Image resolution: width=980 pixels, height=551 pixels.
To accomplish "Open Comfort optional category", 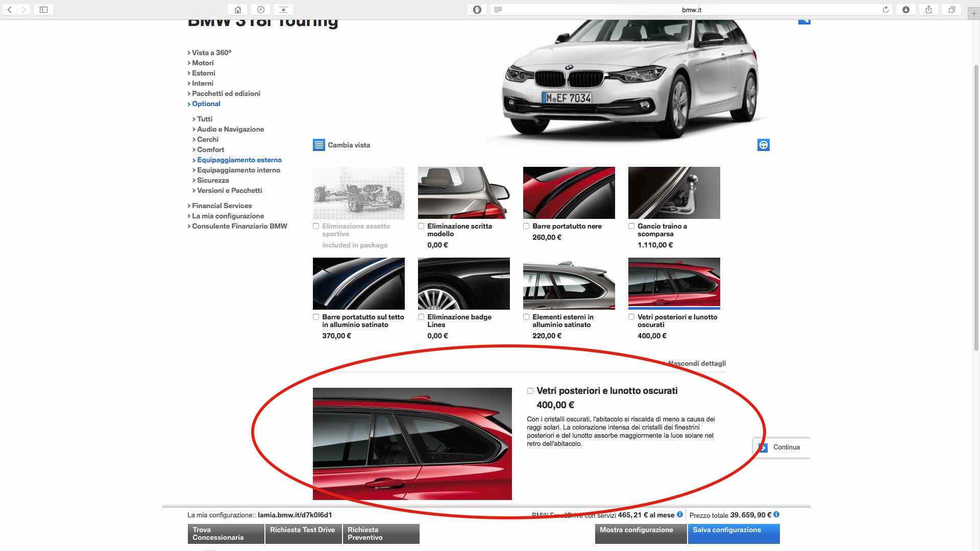I will [210, 149].
